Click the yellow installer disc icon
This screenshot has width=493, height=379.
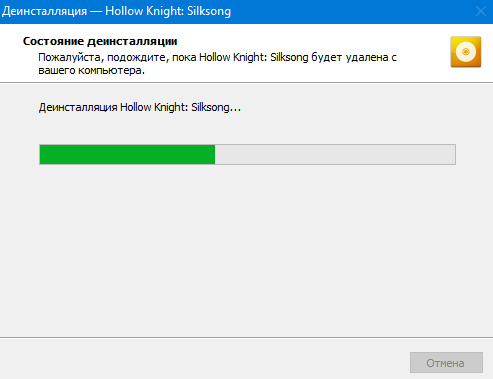(x=466, y=52)
